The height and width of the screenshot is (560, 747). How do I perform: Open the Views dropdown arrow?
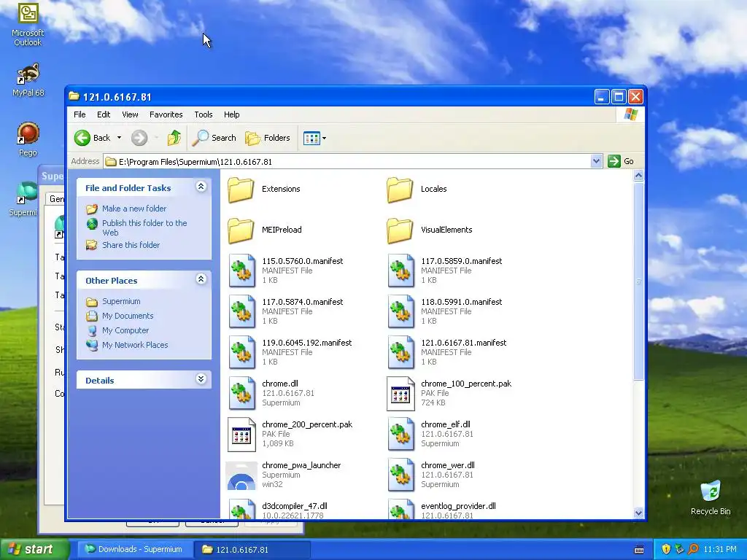pos(324,139)
